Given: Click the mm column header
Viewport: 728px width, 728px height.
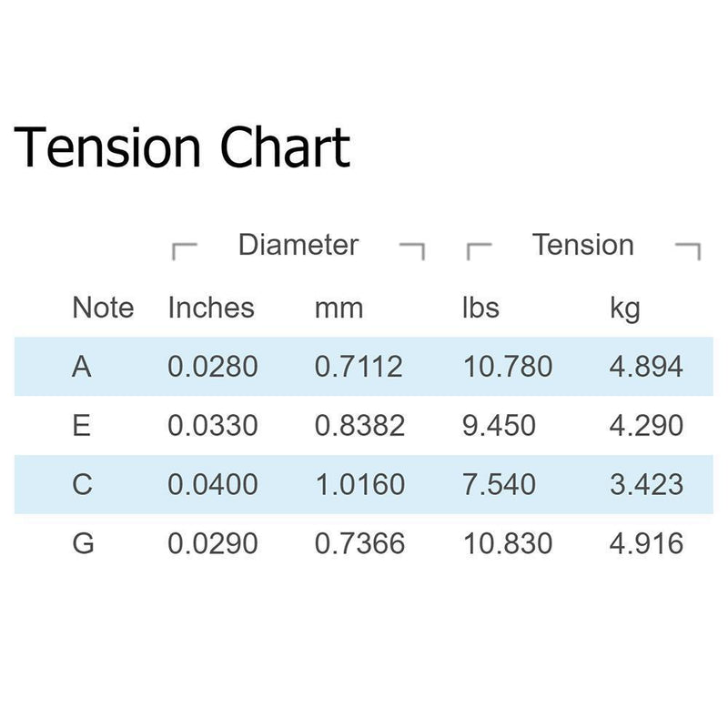Looking at the screenshot, I should click(339, 308).
